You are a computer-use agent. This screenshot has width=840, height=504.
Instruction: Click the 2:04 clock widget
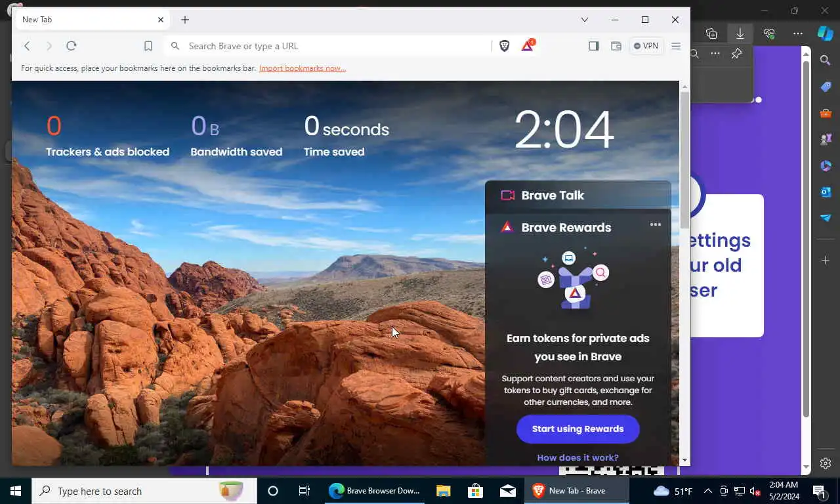(x=564, y=130)
